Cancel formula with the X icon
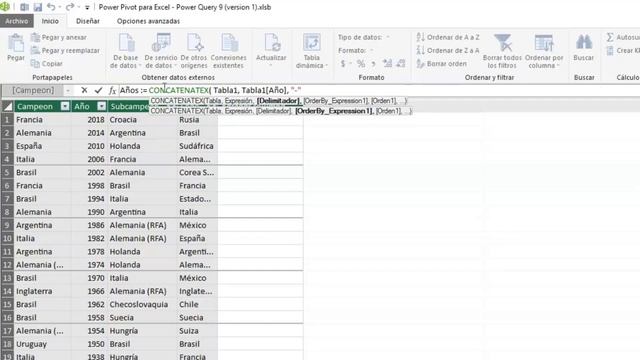640x360 pixels. 84,90
